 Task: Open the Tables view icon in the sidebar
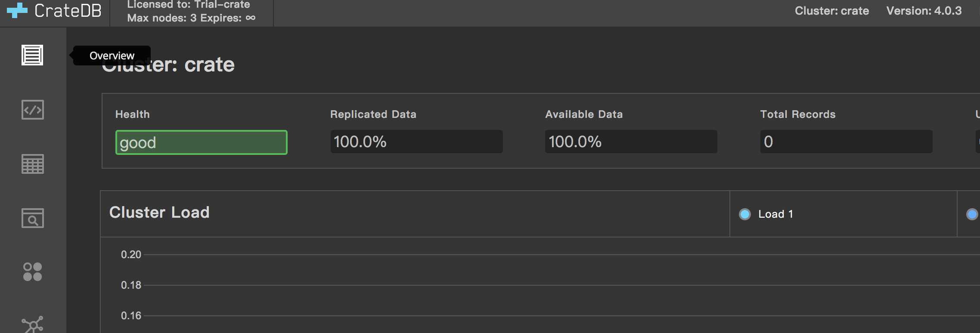coord(33,164)
